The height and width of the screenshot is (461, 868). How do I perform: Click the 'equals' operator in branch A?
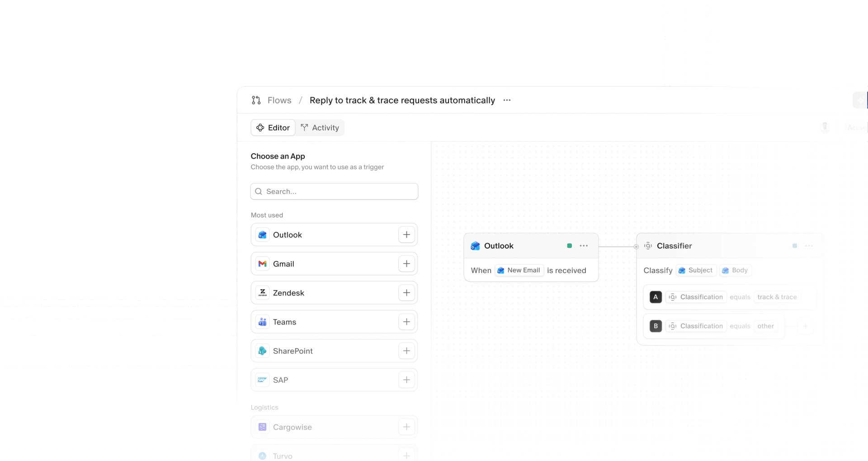pos(740,297)
